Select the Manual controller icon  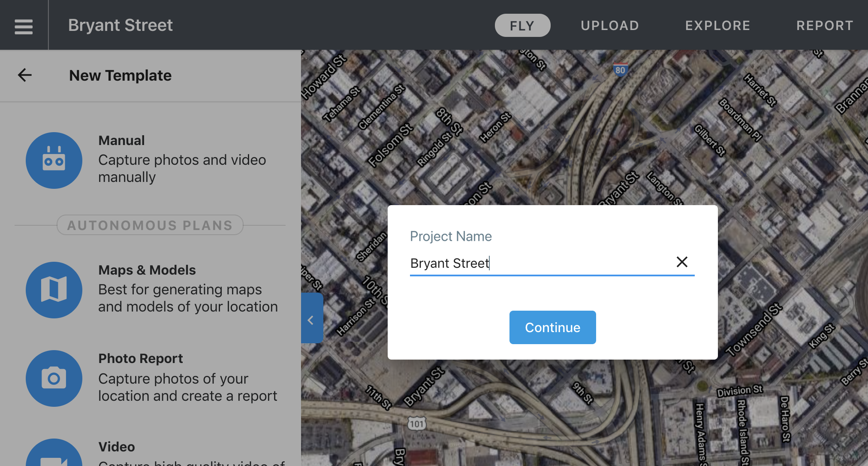54,160
